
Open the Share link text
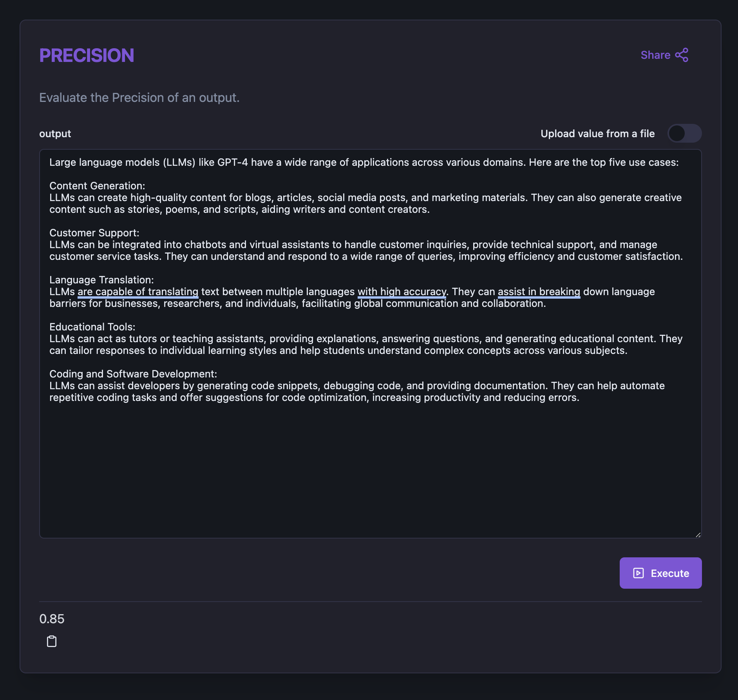click(655, 55)
